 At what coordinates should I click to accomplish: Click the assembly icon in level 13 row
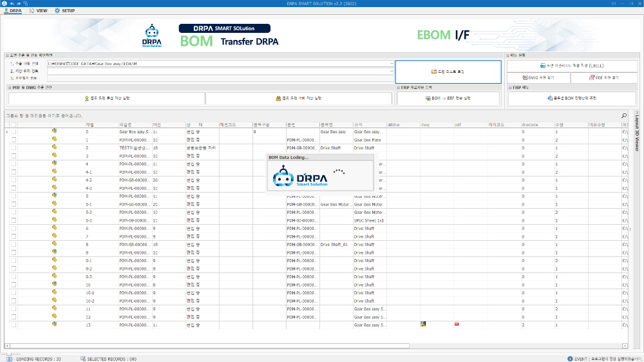coord(54,324)
